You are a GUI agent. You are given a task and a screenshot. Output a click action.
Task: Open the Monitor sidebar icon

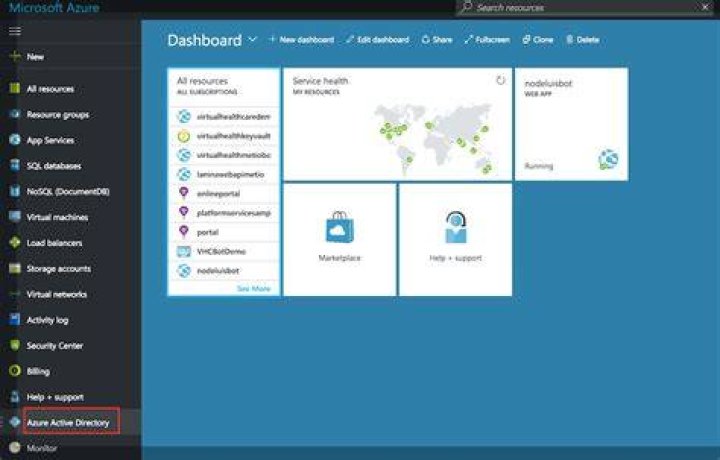point(15,448)
